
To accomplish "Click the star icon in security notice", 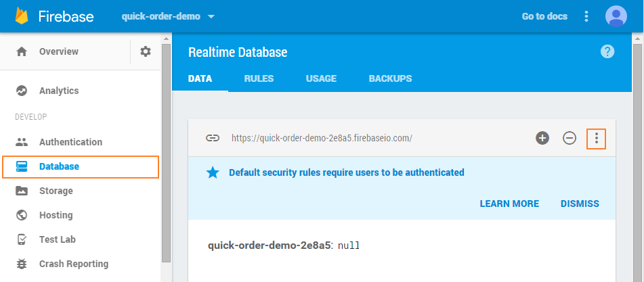I will (213, 172).
